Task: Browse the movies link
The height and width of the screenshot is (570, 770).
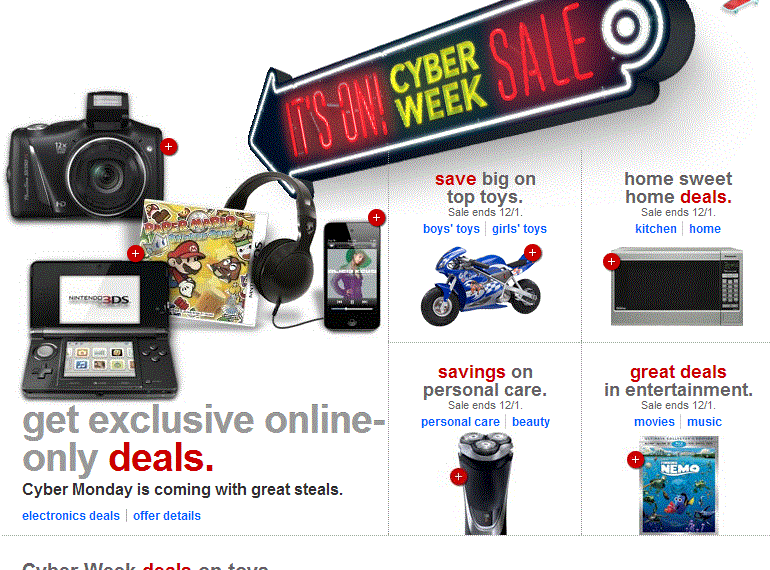Action: pos(654,422)
